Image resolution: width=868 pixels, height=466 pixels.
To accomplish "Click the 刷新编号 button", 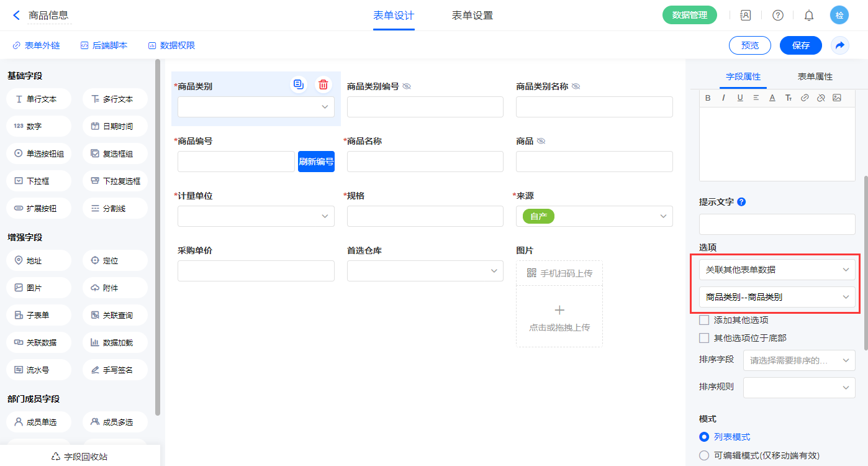I will point(316,162).
